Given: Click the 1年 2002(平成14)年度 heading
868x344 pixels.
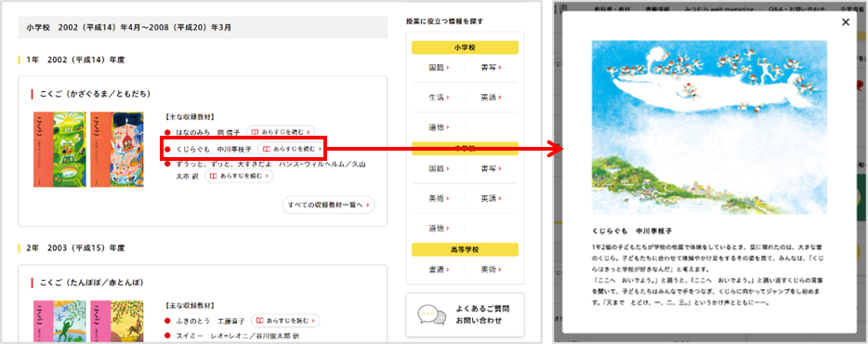Looking at the screenshot, I should [x=75, y=60].
